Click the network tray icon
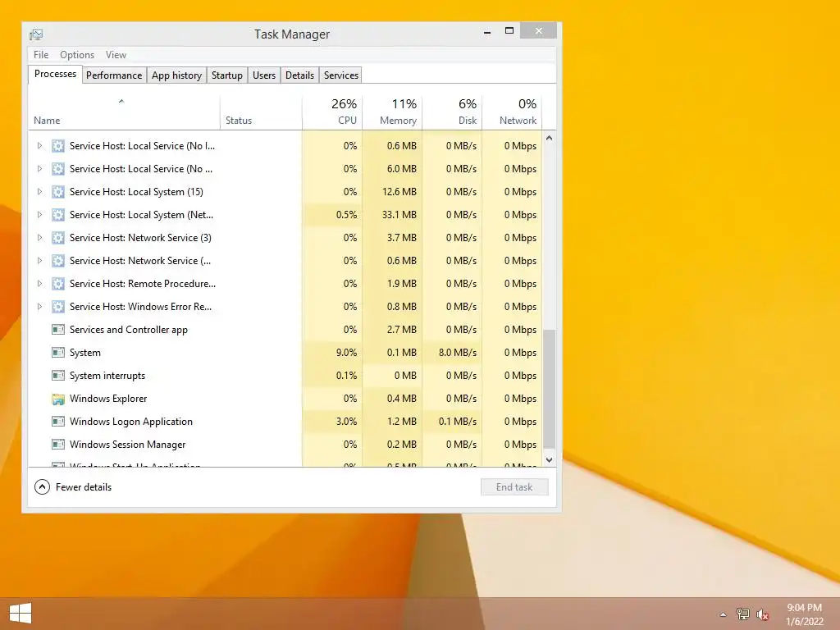Screen dimensions: 840x630 [743, 614]
